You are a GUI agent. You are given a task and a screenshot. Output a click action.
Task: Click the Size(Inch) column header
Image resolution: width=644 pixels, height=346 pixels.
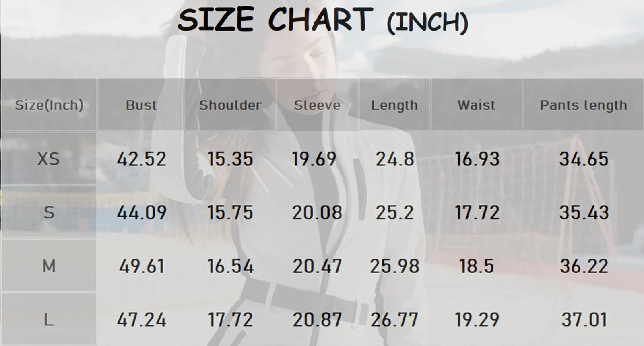pos(49,105)
